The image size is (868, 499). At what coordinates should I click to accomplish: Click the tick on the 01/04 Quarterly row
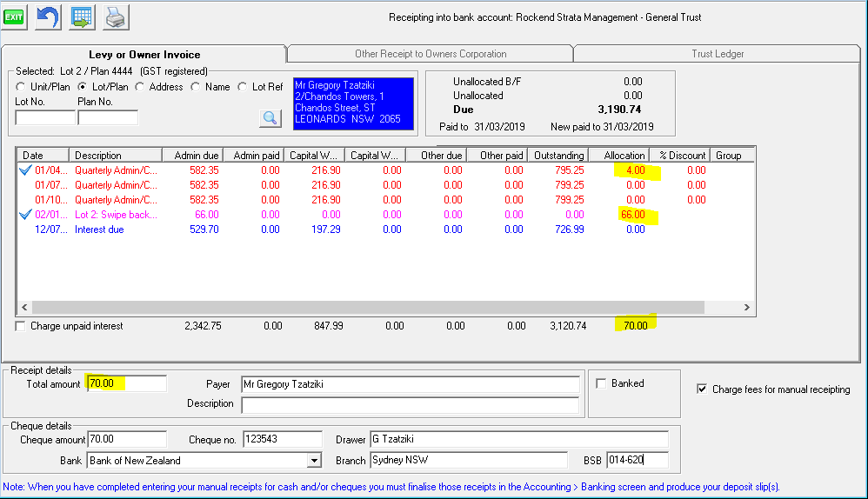pos(25,170)
